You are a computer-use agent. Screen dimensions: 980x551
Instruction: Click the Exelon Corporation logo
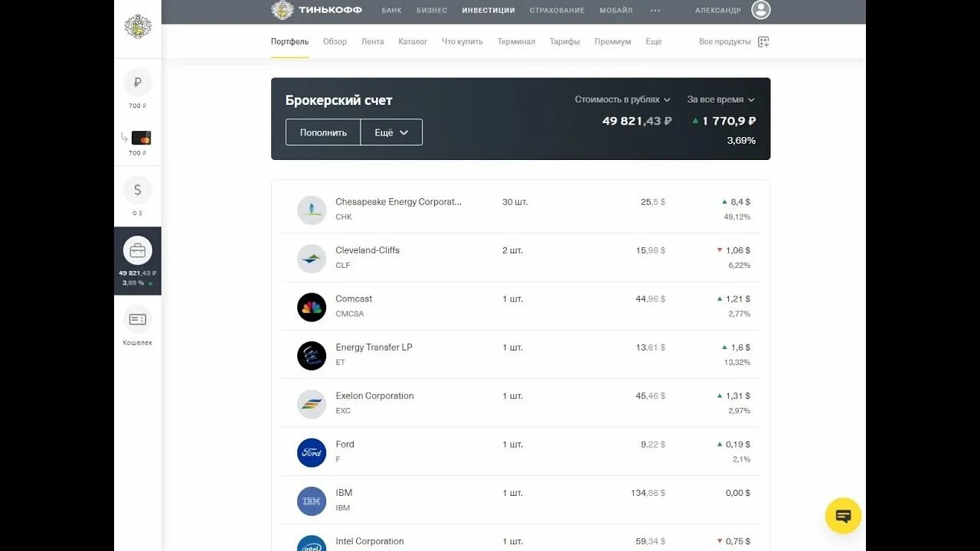pos(312,404)
